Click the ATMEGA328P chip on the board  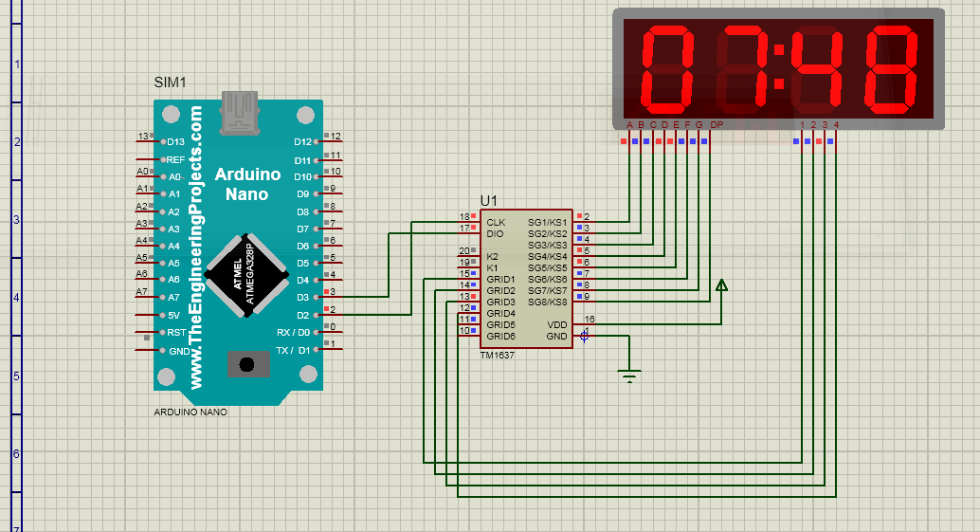click(x=246, y=276)
